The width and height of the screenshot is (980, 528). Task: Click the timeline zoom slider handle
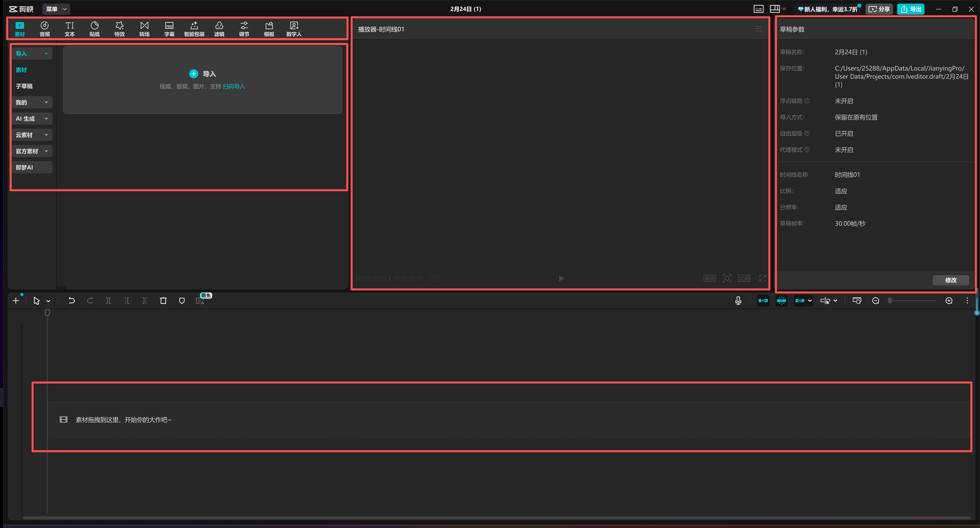(890, 301)
